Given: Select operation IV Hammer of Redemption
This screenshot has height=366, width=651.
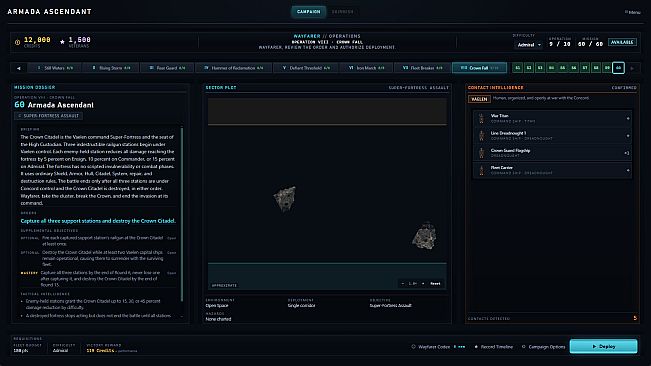Looking at the screenshot, I should 233,68.
